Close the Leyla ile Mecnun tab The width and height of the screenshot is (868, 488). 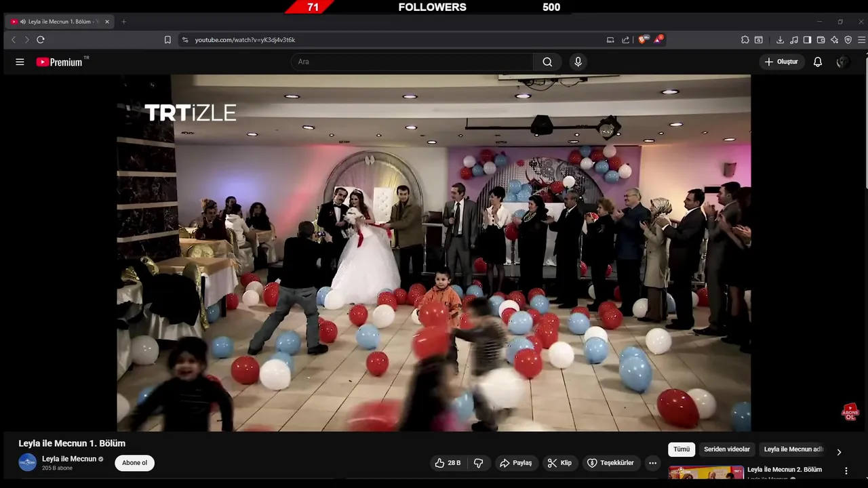pos(106,22)
